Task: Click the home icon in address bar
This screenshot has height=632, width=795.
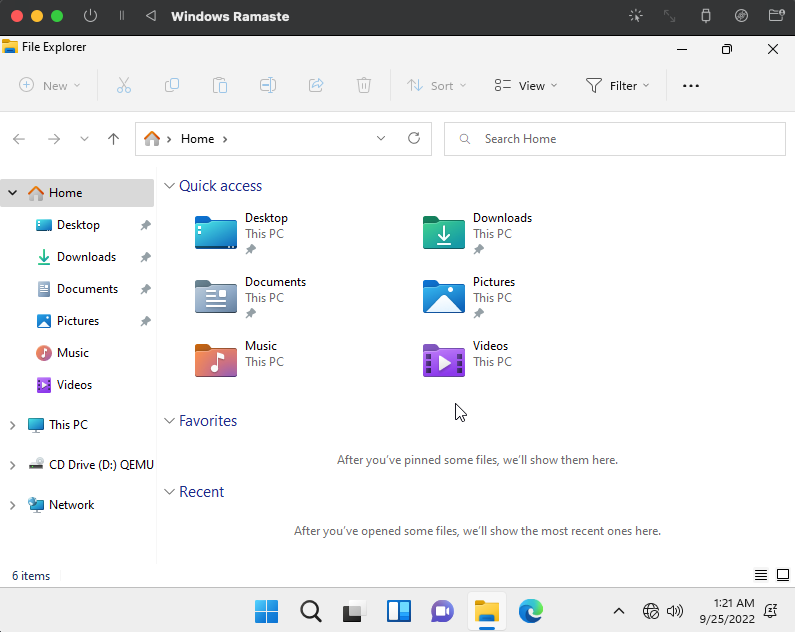Action: (x=152, y=138)
